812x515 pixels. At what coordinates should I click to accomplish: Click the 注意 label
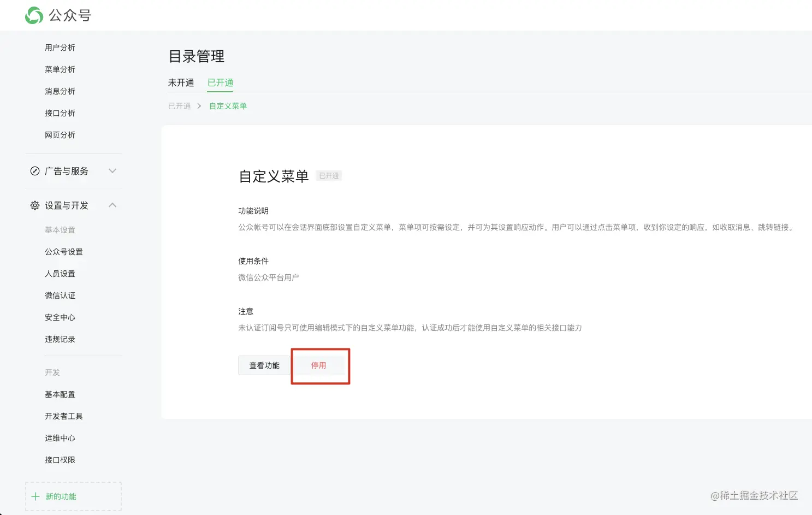coord(246,311)
